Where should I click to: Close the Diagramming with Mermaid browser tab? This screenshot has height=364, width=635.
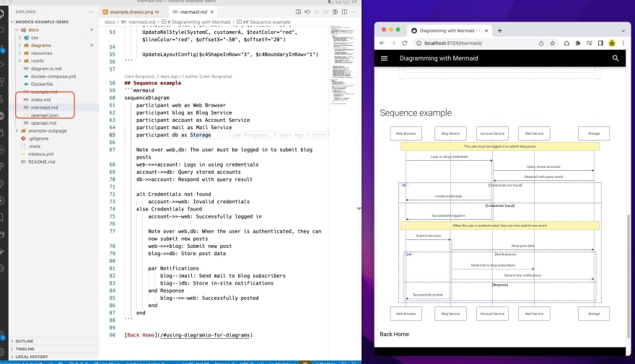click(486, 30)
